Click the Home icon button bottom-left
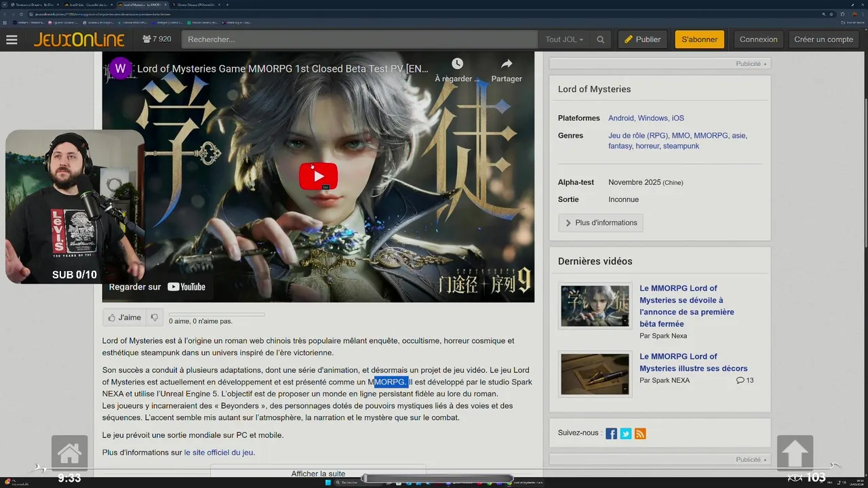 tap(69, 453)
